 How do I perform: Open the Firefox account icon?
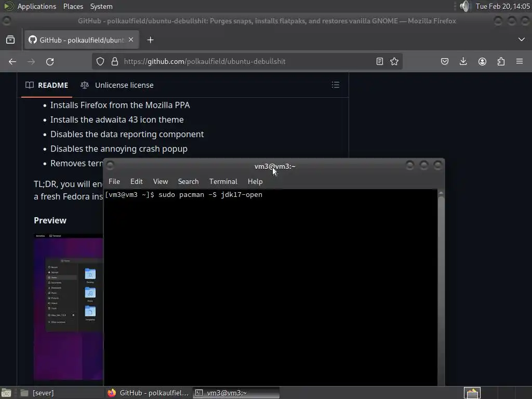pos(482,61)
